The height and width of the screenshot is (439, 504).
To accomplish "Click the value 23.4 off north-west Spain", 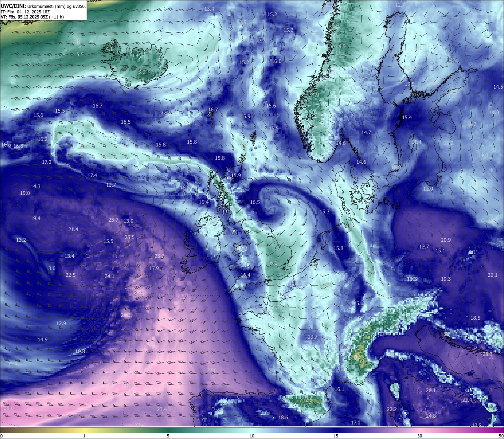I will (162, 409).
